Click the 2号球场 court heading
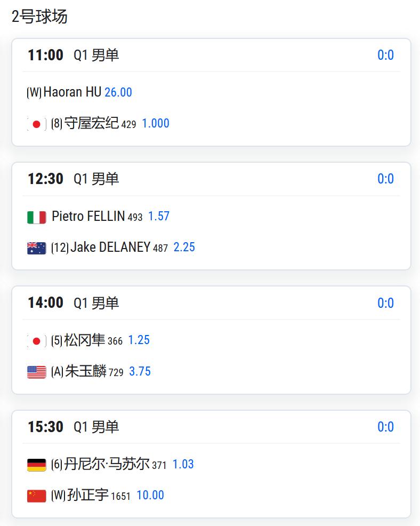 39,17
